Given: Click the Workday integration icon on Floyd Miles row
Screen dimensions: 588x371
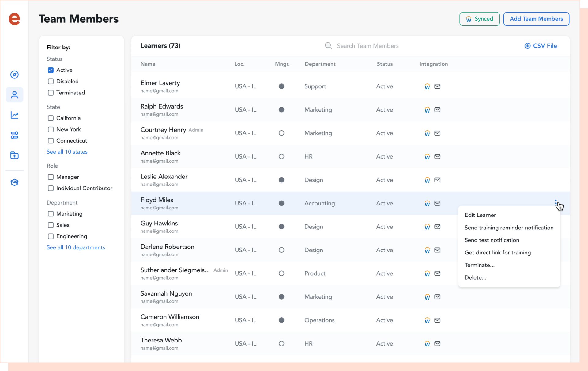Looking at the screenshot, I should pos(427,203).
